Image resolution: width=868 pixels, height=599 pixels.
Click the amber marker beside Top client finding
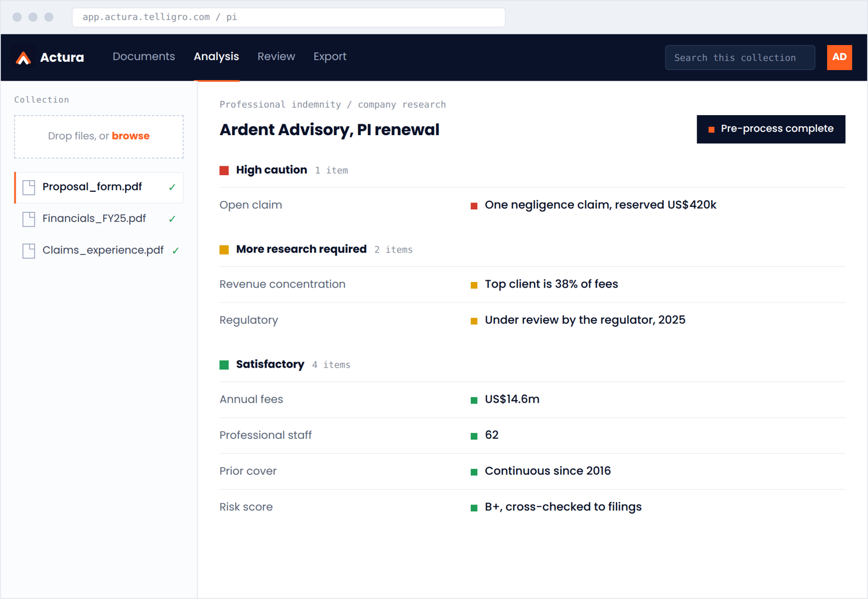(x=474, y=285)
